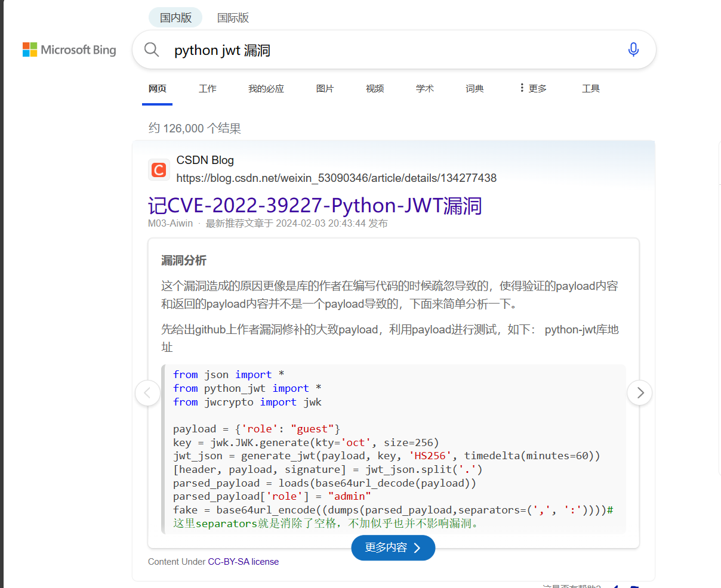
Task: Click the blog.csdn.net article URL
Action: tap(337, 178)
